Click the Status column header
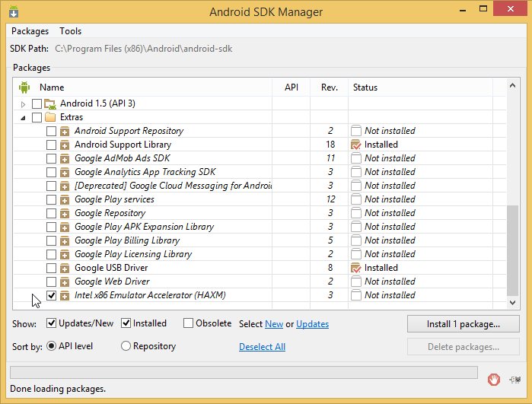 point(365,87)
